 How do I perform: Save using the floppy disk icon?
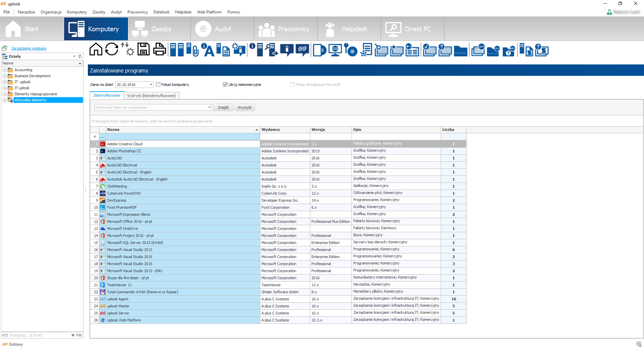(x=144, y=49)
